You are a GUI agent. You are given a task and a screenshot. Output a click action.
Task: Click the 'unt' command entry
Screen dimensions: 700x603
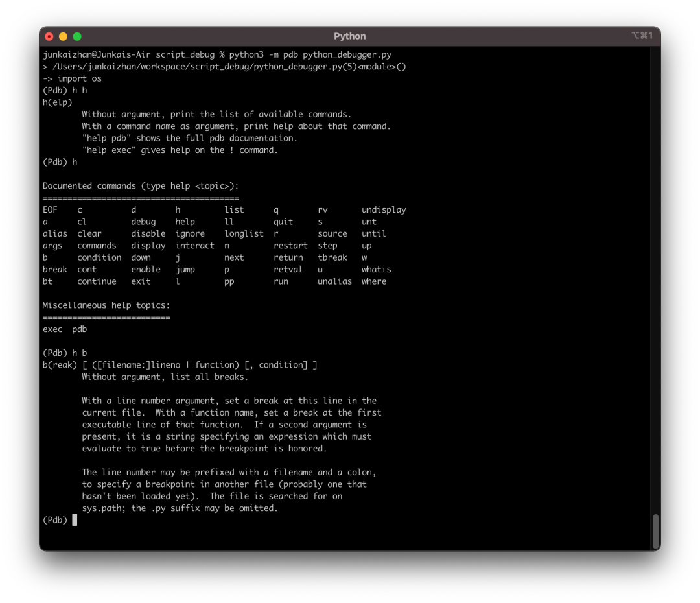[x=369, y=222]
